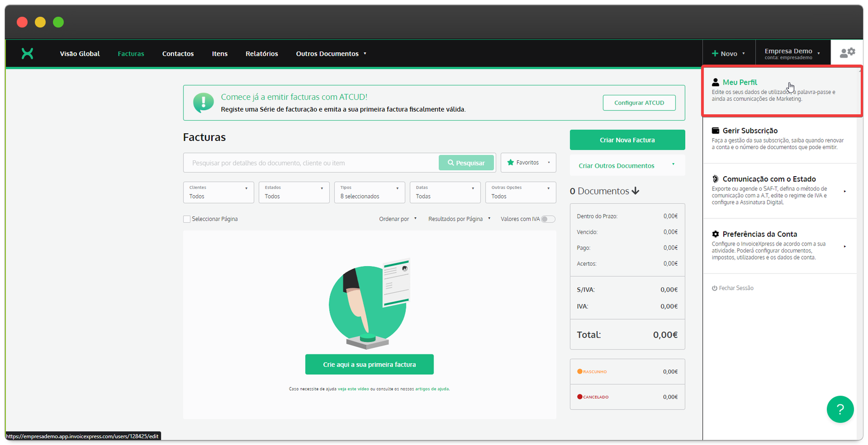
Task: Open the 'veja este vídeo' help link
Action: [353, 389]
